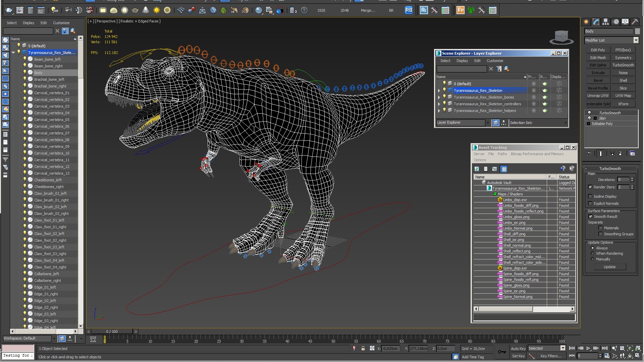Select the Manually update option
Image resolution: width=644 pixels, height=362 pixels.
coord(592,259)
